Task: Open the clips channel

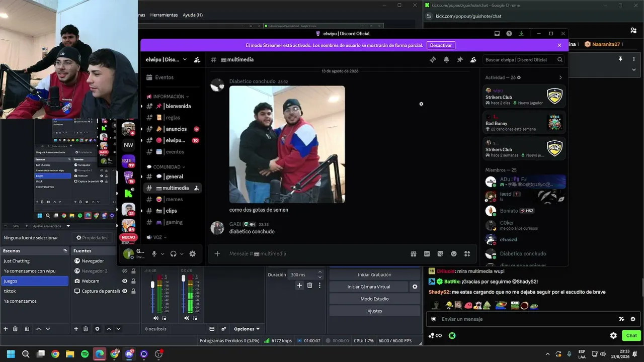Action: tap(173, 211)
